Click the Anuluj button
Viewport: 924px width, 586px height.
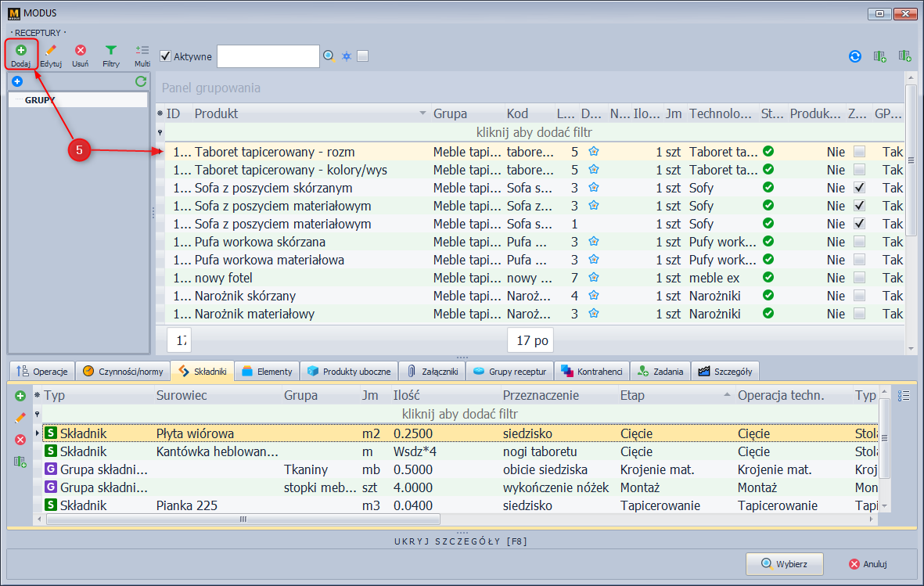point(868,563)
